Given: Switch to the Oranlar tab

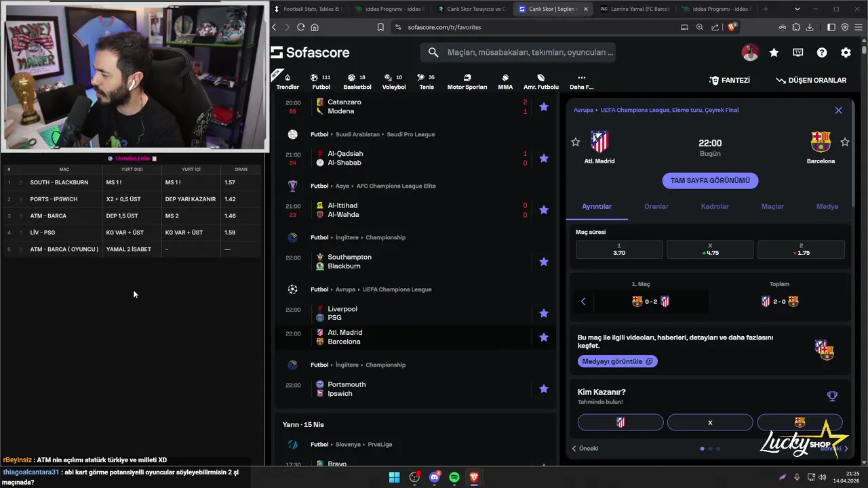Looking at the screenshot, I should click(656, 206).
